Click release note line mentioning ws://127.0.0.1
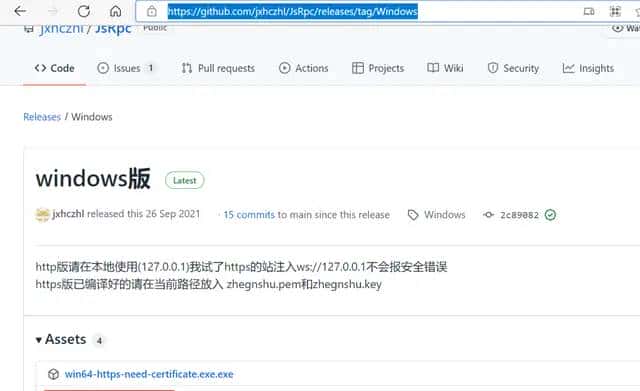 click(x=241, y=267)
